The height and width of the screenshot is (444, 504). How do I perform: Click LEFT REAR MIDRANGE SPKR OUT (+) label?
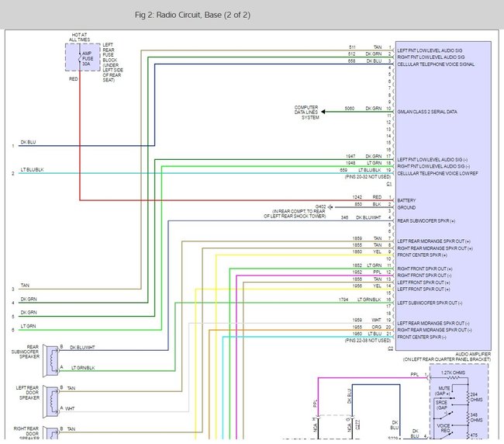433,241
